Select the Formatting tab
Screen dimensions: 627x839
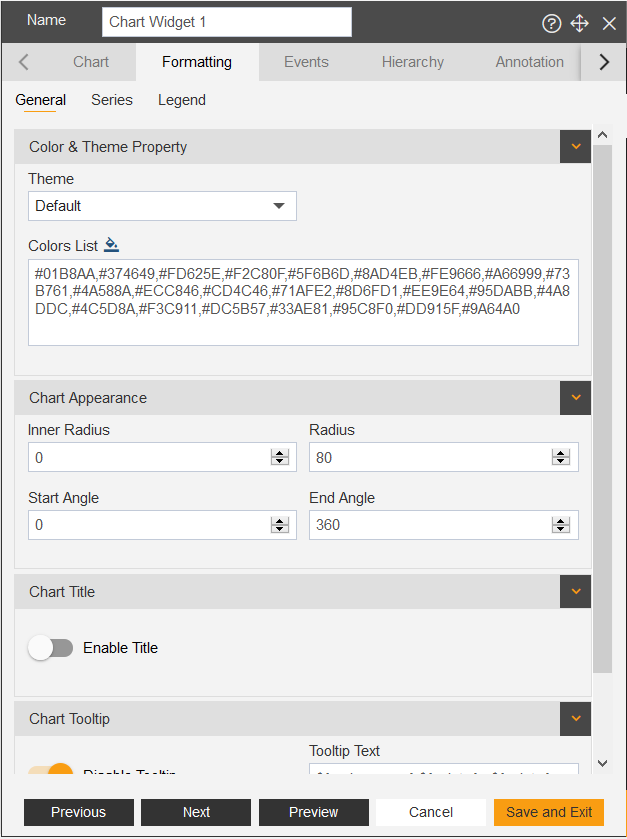(197, 62)
